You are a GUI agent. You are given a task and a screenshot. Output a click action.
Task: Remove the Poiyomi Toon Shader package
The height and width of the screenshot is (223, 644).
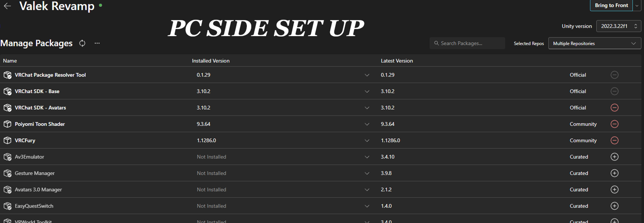click(x=614, y=124)
